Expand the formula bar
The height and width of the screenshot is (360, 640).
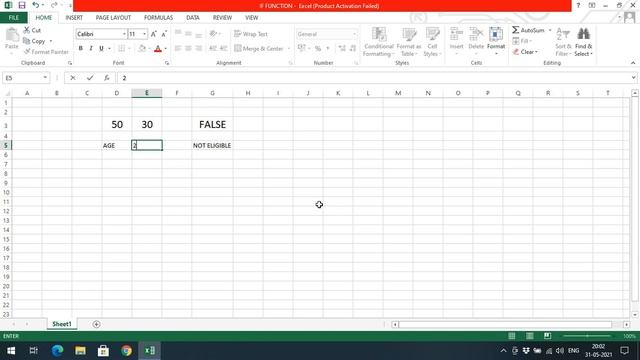633,78
